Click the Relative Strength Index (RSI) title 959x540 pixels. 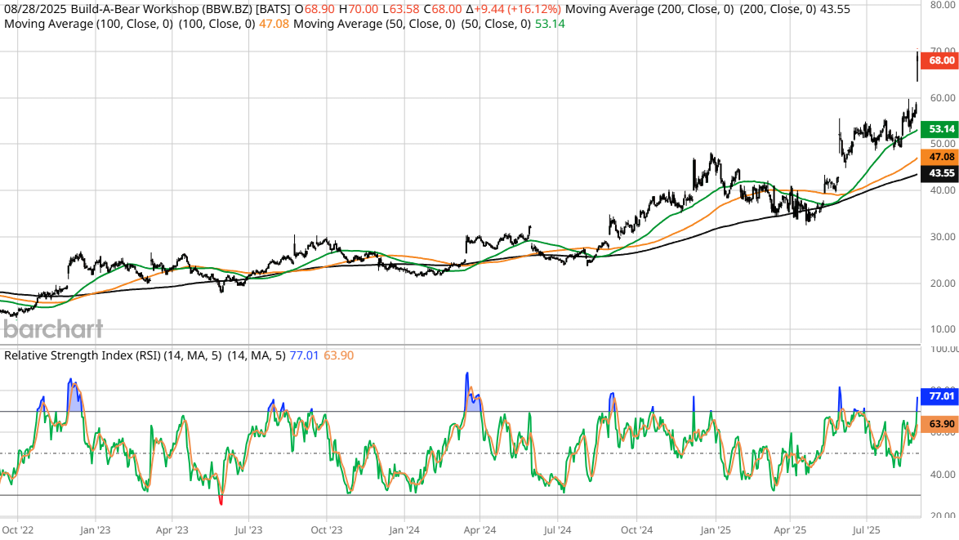coord(83,355)
